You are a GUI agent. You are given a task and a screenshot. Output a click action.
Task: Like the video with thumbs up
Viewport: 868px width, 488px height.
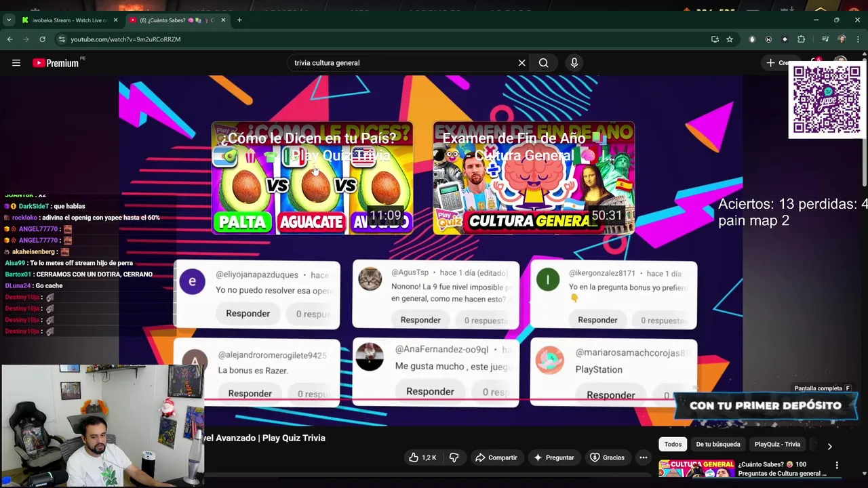click(422, 457)
